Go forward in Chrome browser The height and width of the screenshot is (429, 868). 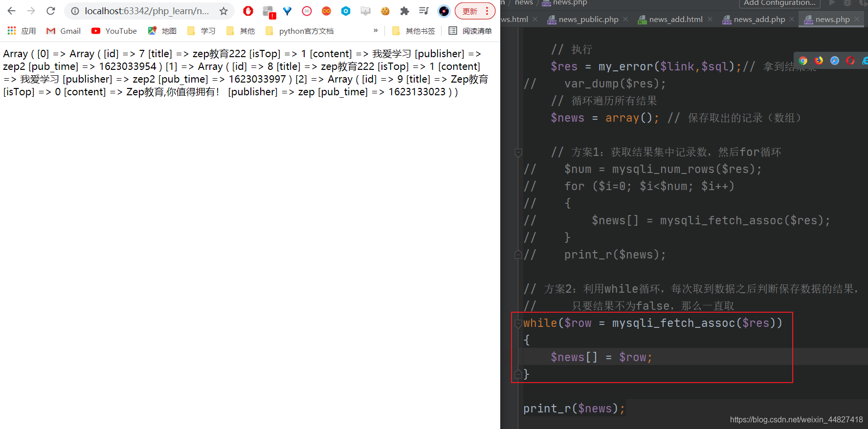(31, 11)
